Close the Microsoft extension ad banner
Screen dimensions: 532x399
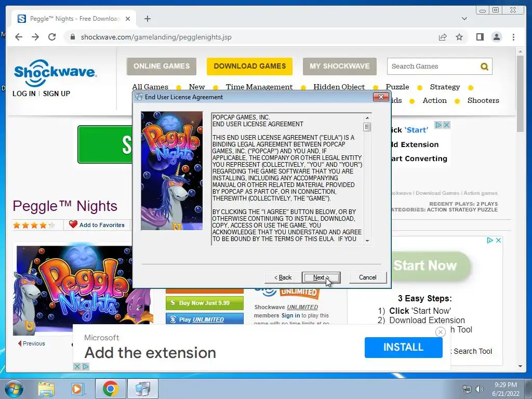440,332
